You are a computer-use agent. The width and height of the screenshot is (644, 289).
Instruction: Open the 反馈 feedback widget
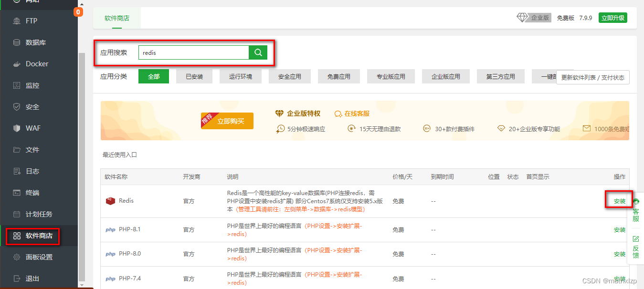pos(636,247)
